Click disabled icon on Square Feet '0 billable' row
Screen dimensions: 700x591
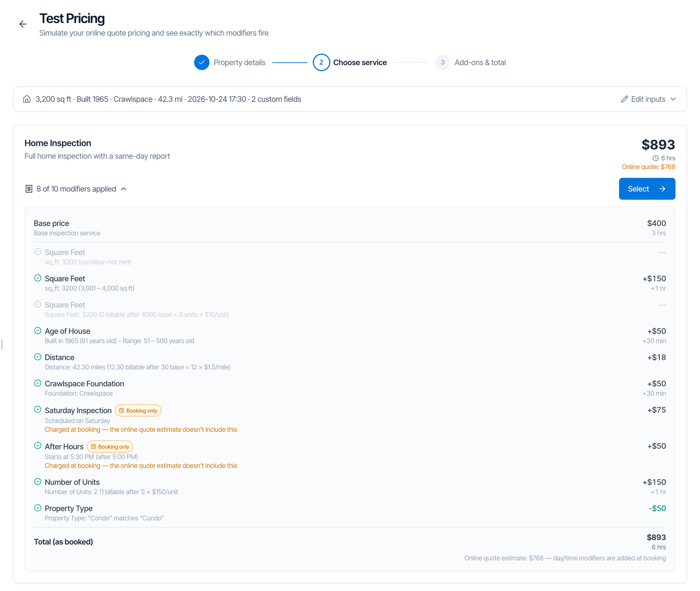pos(38,304)
